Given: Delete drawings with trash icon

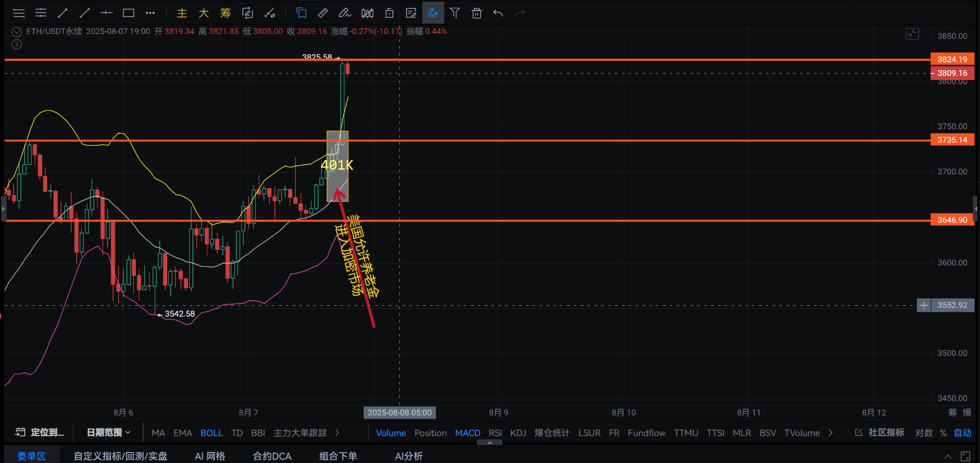Looking at the screenshot, I should [x=477, y=13].
